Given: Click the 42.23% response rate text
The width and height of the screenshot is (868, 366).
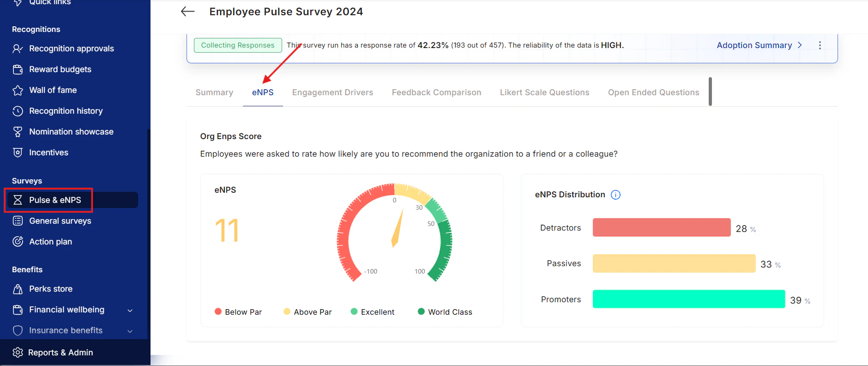Looking at the screenshot, I should [x=433, y=45].
